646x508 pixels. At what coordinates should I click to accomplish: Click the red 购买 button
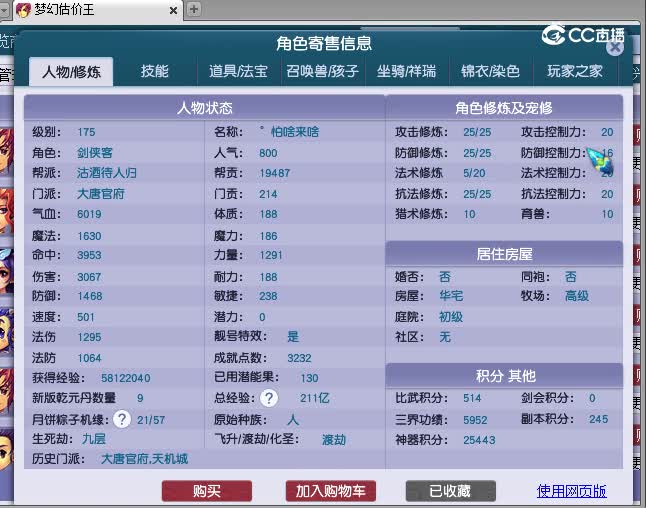tap(207, 491)
